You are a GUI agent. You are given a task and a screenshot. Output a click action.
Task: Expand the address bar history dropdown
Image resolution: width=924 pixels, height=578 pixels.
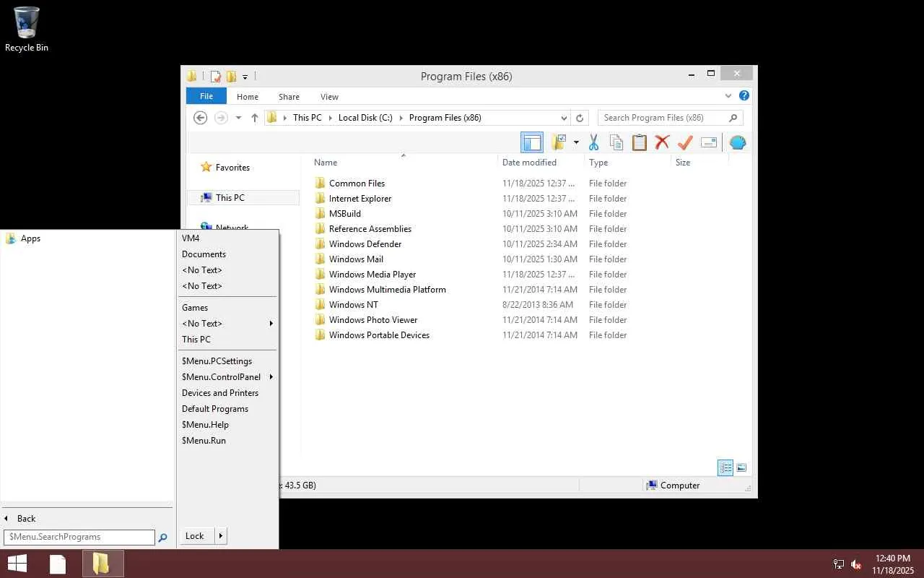click(x=564, y=118)
